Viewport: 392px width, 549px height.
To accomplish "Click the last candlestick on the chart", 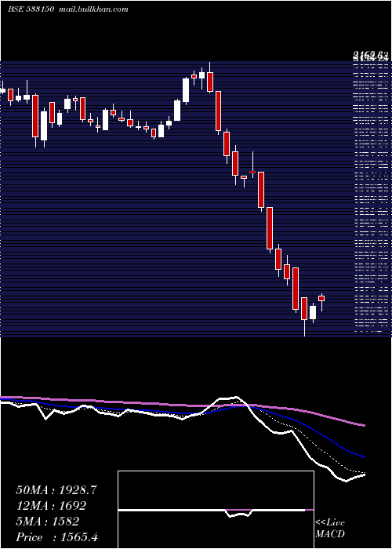I will 321,300.
